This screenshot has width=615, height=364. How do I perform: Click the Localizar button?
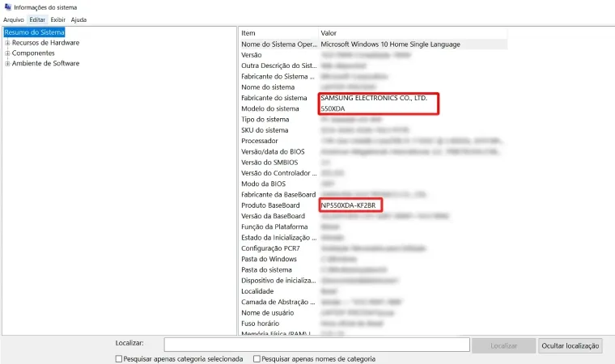503,345
